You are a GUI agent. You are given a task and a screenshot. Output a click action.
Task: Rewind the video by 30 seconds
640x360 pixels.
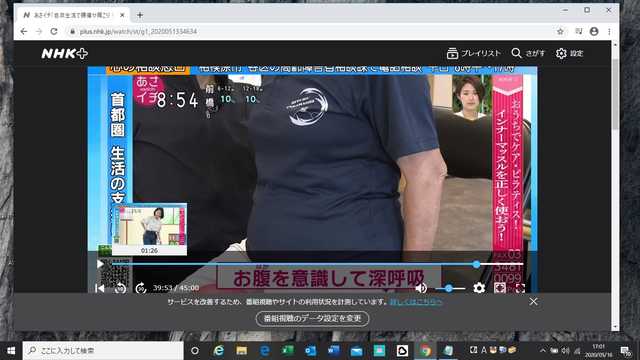coord(120,288)
